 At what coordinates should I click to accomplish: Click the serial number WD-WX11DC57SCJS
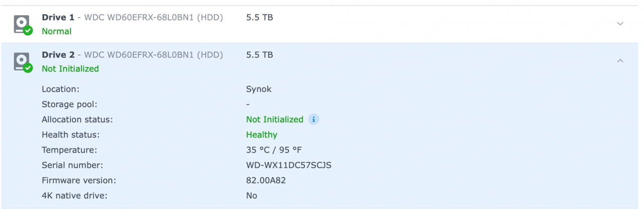(x=288, y=165)
